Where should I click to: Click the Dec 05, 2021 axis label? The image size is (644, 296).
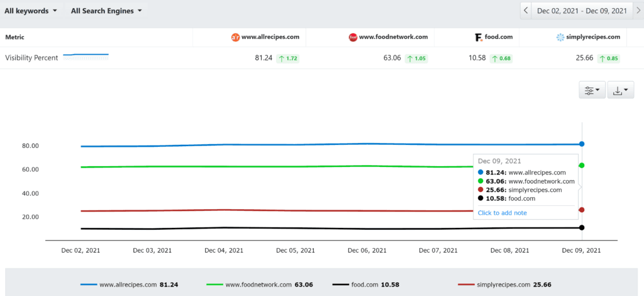tap(296, 250)
